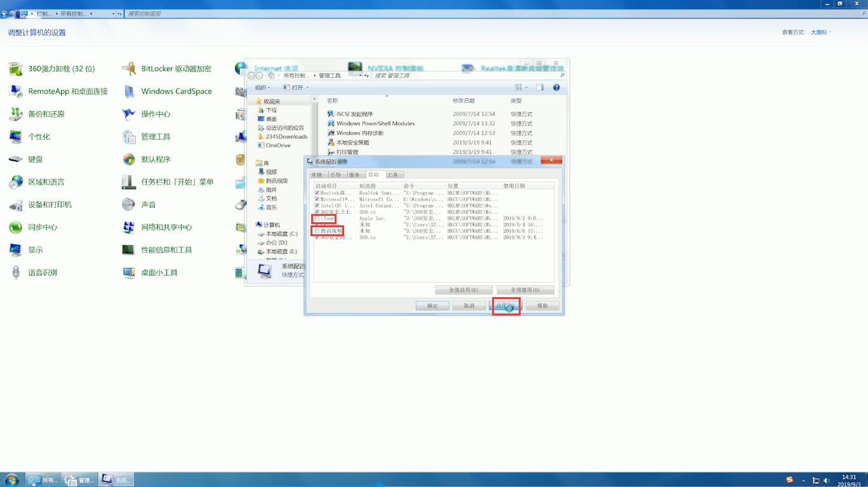The width and height of the screenshot is (868, 487).
Task: Open 360强力卸载 icon in Control Panel
Action: [x=16, y=69]
